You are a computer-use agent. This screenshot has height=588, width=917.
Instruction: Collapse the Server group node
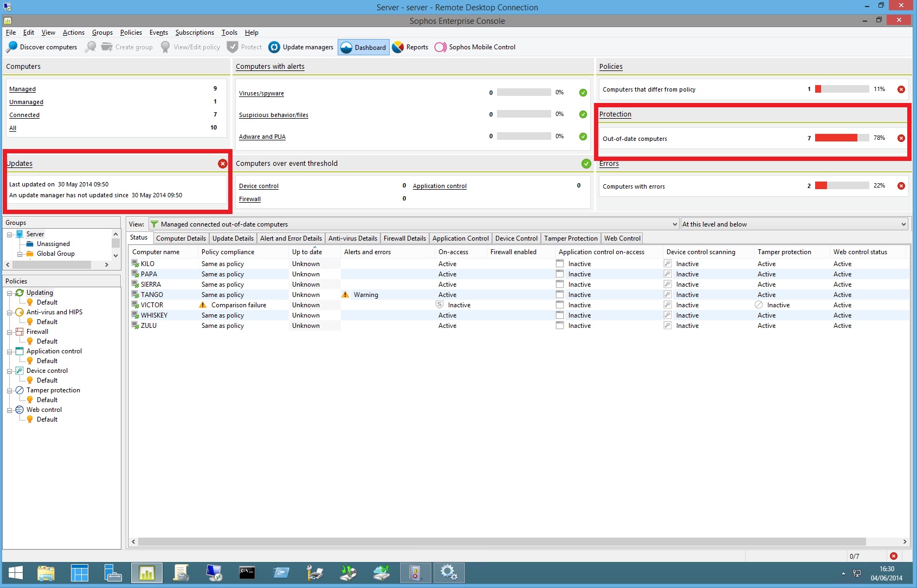[10, 235]
